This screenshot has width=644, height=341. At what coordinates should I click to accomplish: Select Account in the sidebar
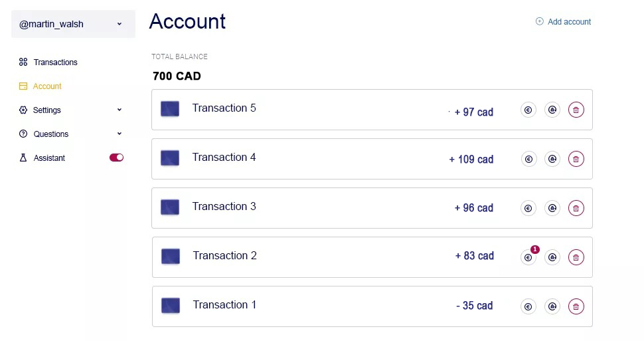[x=47, y=86]
